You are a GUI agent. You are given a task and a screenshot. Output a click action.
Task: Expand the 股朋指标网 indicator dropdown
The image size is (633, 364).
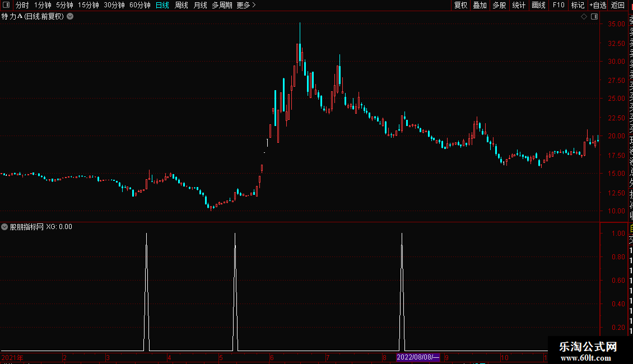4,227
